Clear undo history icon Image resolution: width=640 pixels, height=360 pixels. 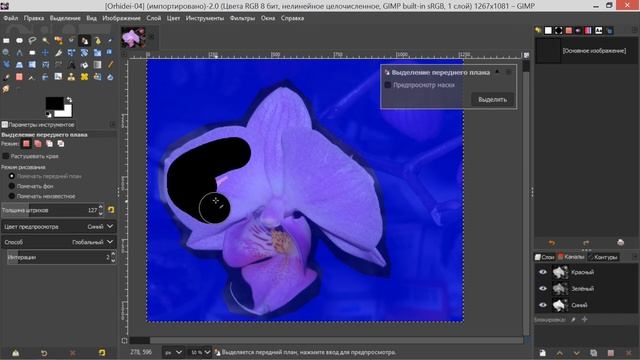[620, 243]
